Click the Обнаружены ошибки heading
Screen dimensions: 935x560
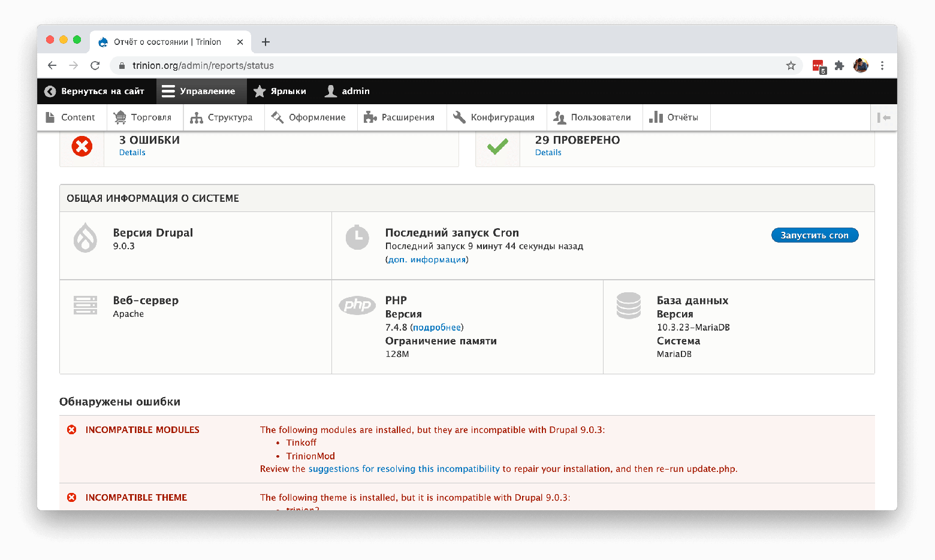(x=120, y=402)
